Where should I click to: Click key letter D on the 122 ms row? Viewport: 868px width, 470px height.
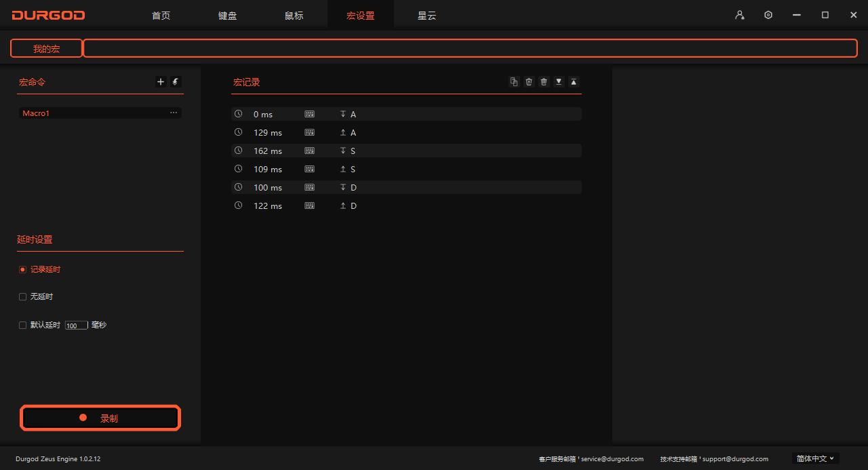click(353, 206)
